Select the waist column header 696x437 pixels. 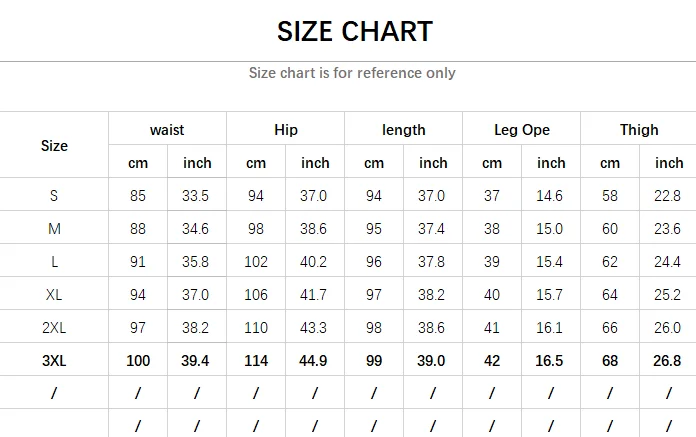click(167, 130)
